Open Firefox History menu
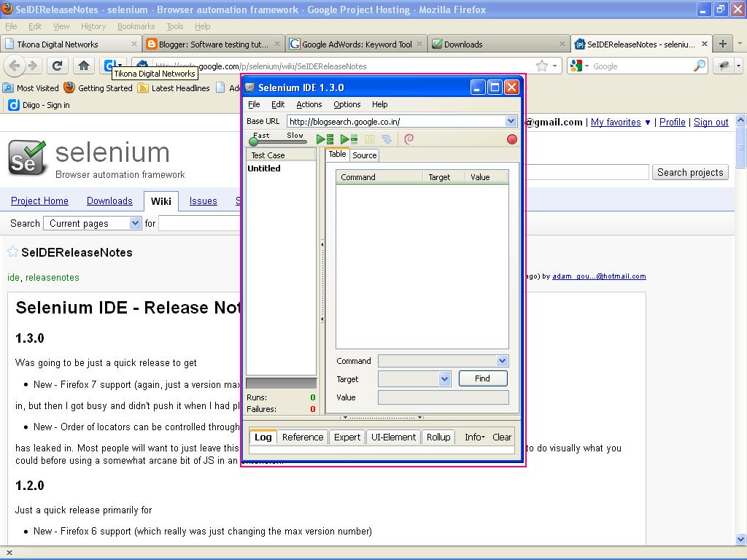The image size is (747, 560). click(x=93, y=26)
